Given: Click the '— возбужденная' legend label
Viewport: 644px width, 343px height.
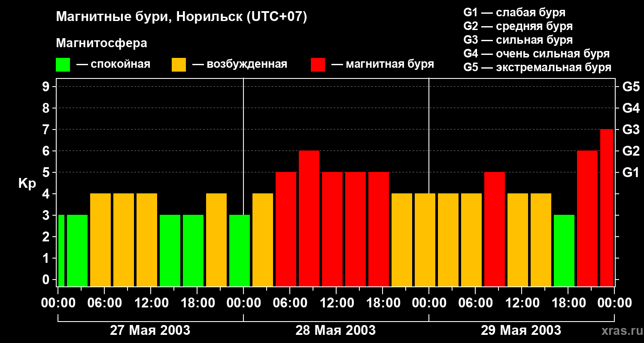Looking at the screenshot, I should click(240, 64).
